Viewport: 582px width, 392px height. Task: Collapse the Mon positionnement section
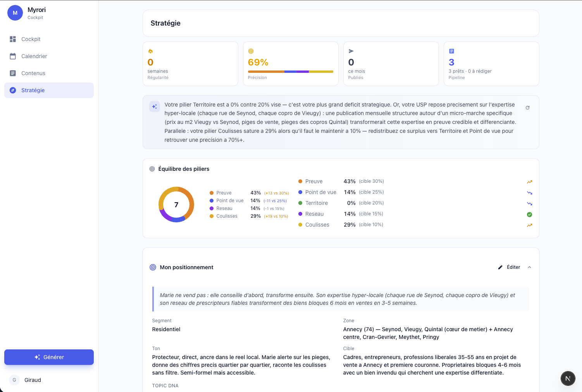[530, 267]
